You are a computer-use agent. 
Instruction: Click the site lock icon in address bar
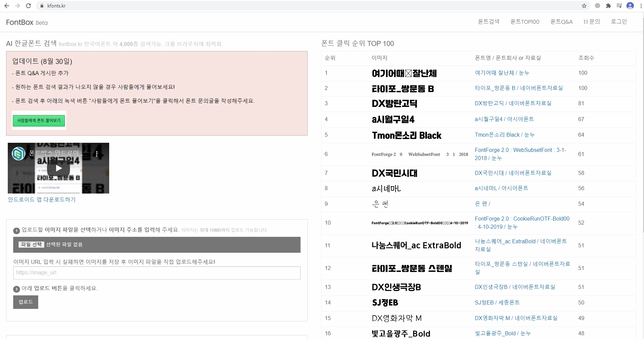click(x=42, y=6)
